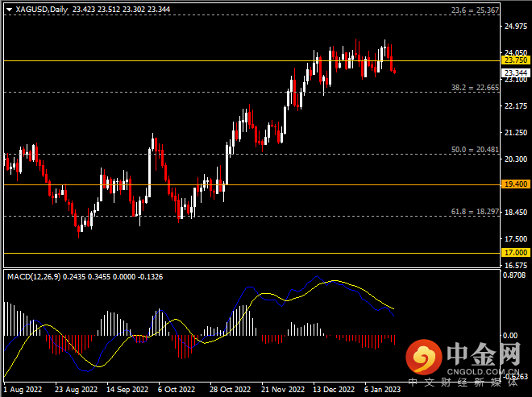The height and width of the screenshot is (397, 532).
Task: Select the 23.750 highlighted price label
Action: click(x=514, y=60)
